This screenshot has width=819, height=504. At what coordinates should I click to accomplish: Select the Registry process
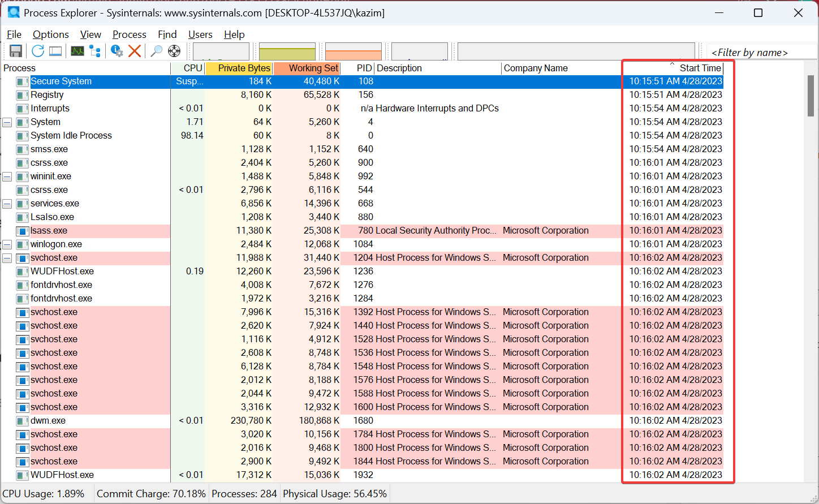47,95
